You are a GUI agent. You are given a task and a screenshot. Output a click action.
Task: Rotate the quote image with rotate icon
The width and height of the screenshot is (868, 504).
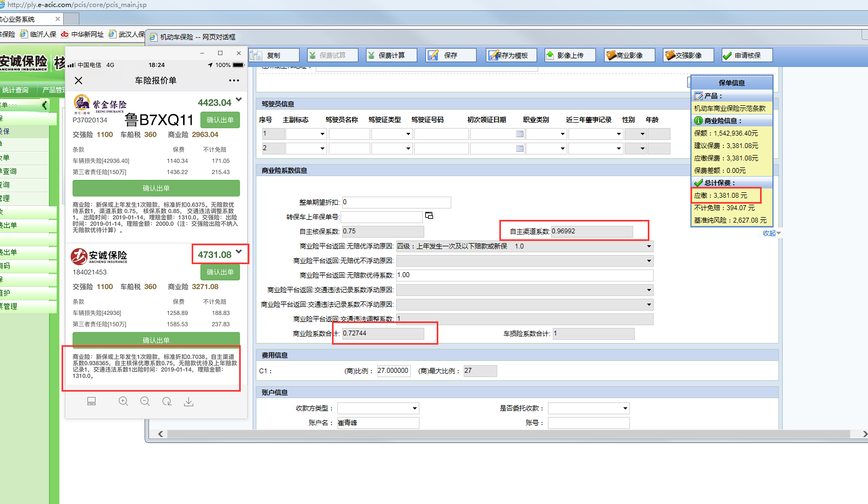pos(167,401)
